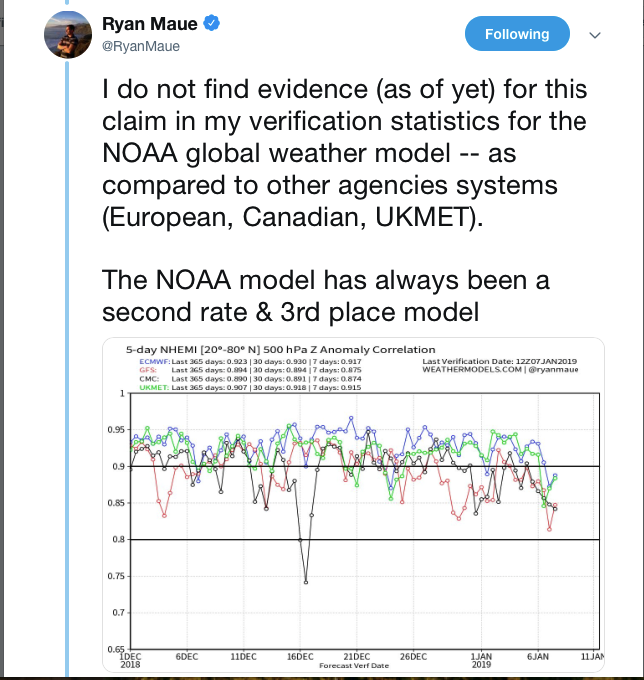Click the lowest CMC data point near 0.75
This screenshot has height=680, width=644.
pyautogui.click(x=306, y=582)
